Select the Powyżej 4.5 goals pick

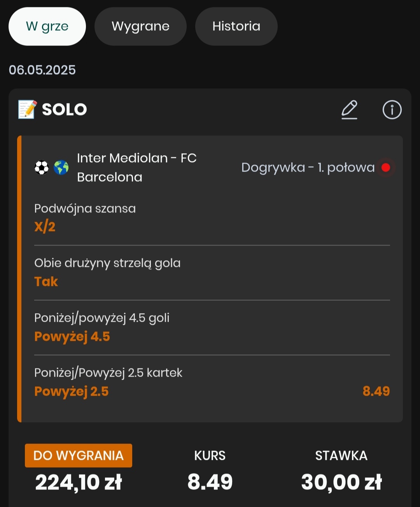(x=72, y=336)
